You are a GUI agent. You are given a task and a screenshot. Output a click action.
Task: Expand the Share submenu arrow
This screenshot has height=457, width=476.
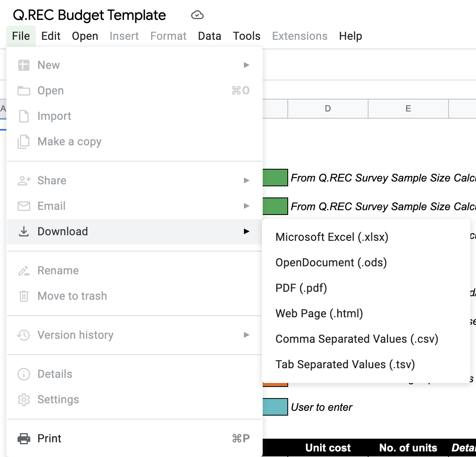pyautogui.click(x=247, y=181)
